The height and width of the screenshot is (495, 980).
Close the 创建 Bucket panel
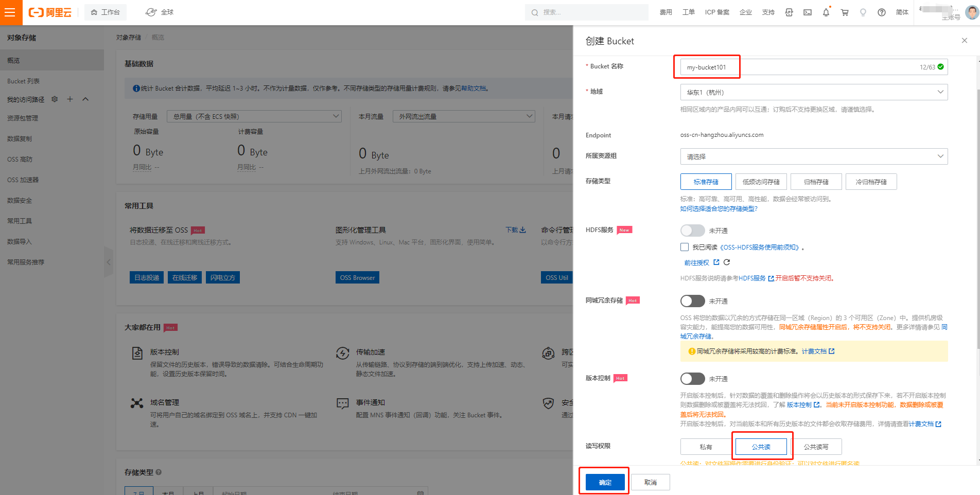click(x=965, y=41)
